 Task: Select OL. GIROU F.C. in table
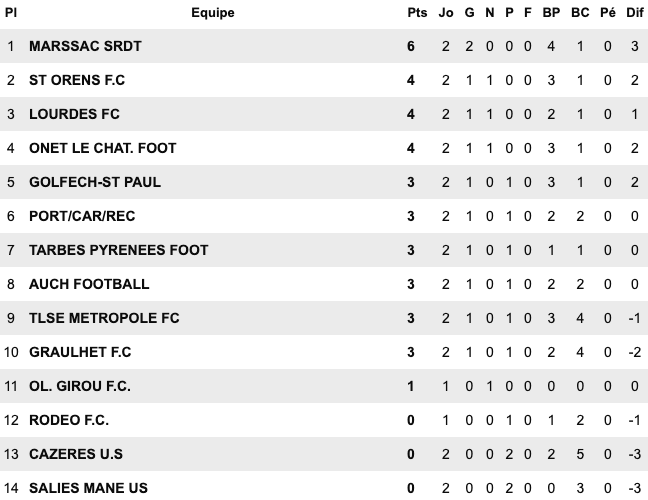(80, 386)
